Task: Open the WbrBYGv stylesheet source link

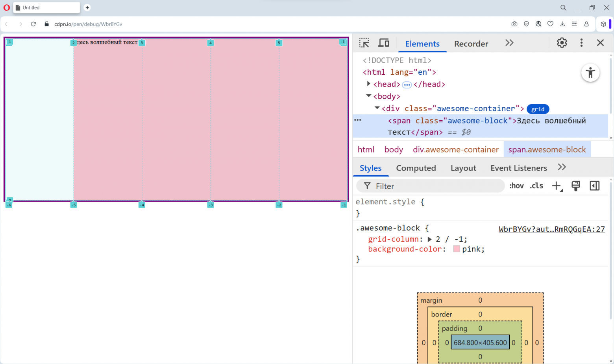Action: 552,229
